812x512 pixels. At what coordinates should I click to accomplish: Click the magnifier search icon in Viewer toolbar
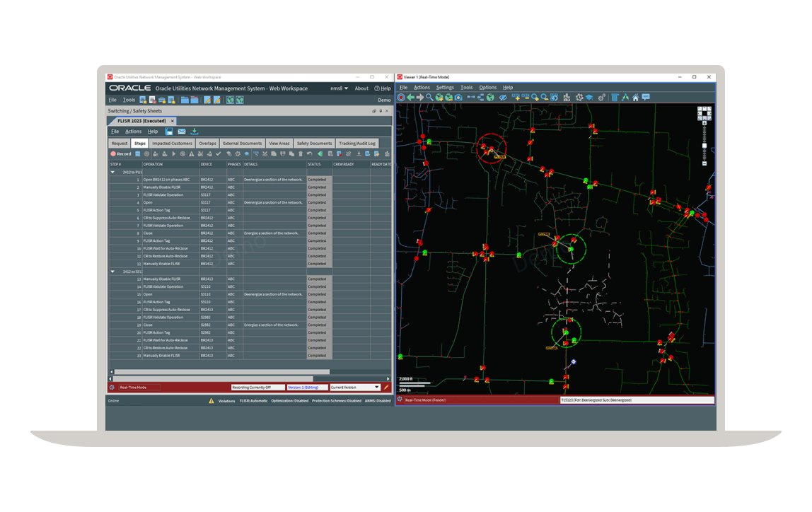pos(429,98)
